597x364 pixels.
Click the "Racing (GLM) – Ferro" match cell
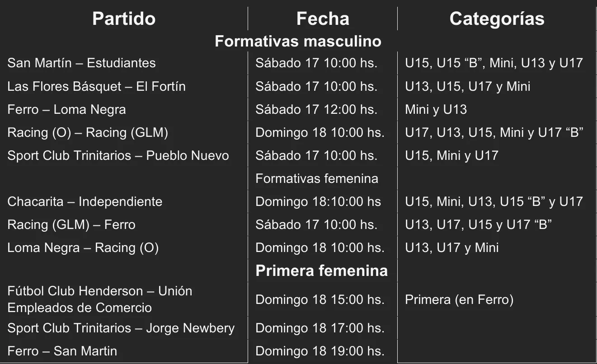click(x=71, y=224)
